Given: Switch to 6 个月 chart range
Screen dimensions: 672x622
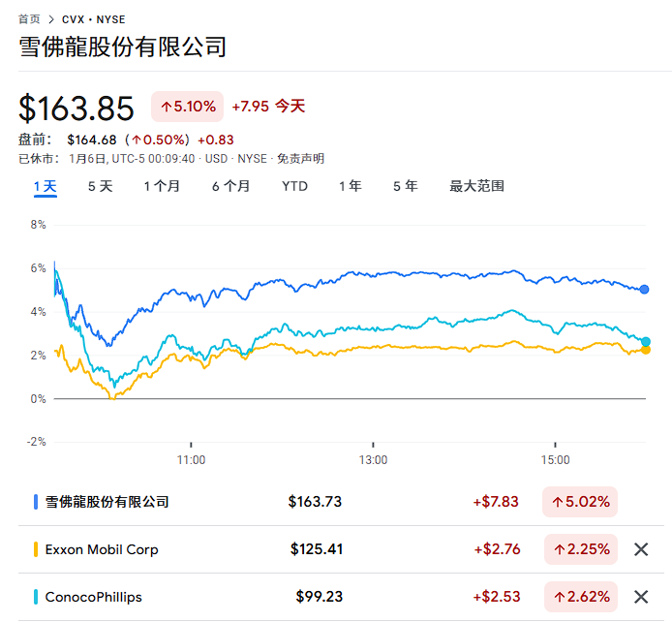Looking at the screenshot, I should [230, 186].
